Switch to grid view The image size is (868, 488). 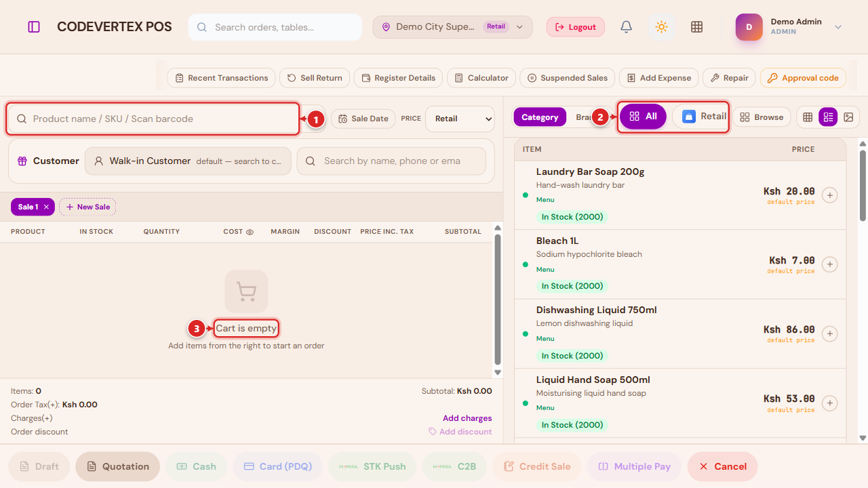808,117
